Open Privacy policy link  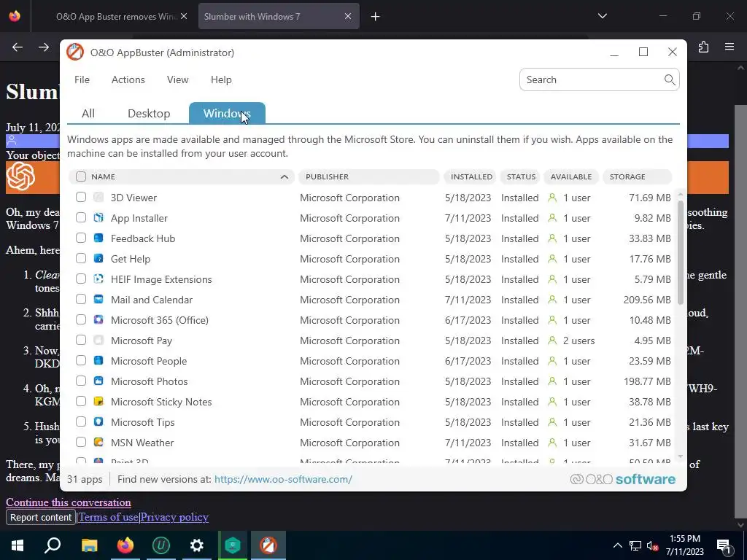point(174,517)
